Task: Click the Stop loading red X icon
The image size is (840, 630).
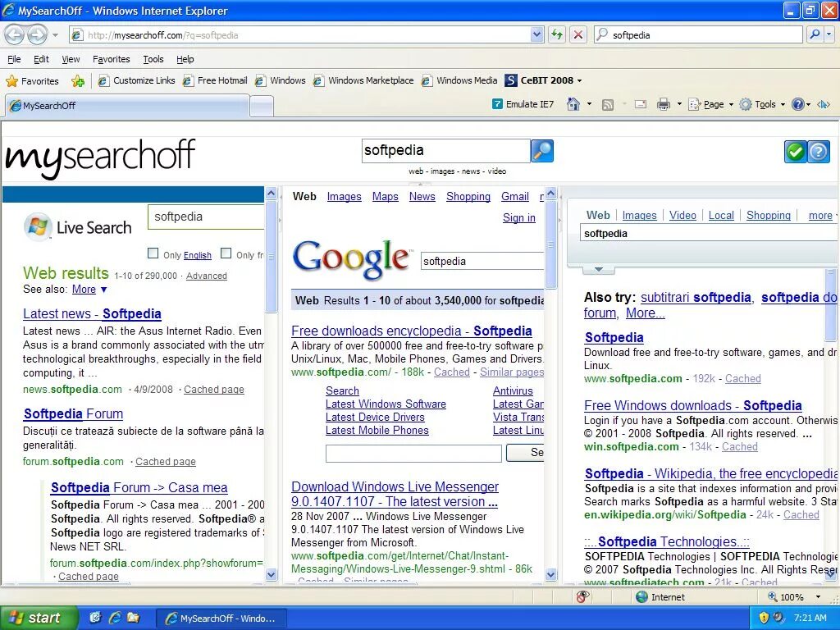Action: [x=578, y=35]
